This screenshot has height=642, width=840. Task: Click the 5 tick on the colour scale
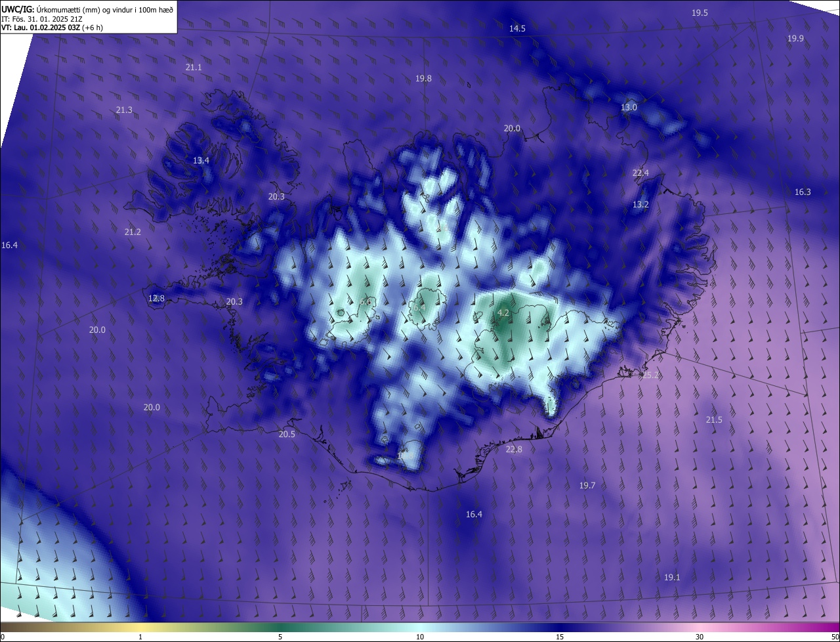[280, 637]
